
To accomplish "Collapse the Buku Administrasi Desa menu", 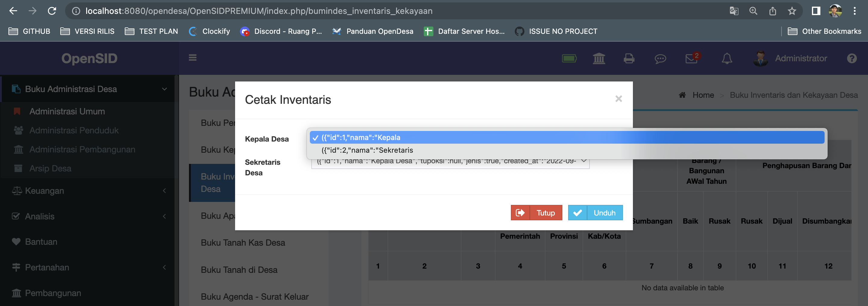I will coord(88,89).
